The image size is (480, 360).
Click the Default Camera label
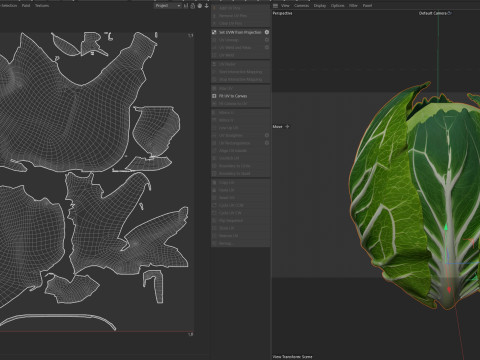click(434, 13)
